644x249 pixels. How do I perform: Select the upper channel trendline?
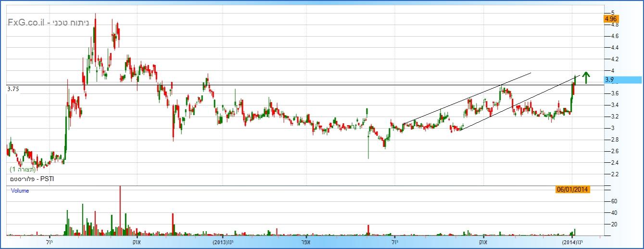coord(467,99)
